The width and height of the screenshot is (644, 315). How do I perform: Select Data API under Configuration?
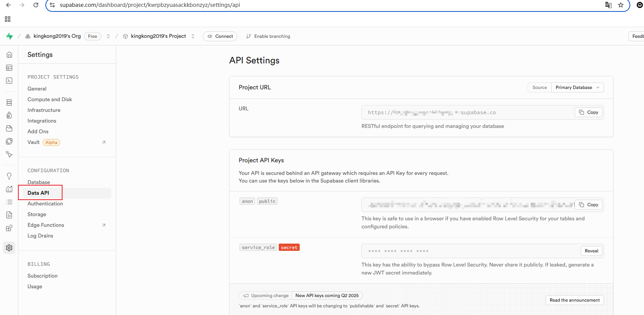click(38, 193)
